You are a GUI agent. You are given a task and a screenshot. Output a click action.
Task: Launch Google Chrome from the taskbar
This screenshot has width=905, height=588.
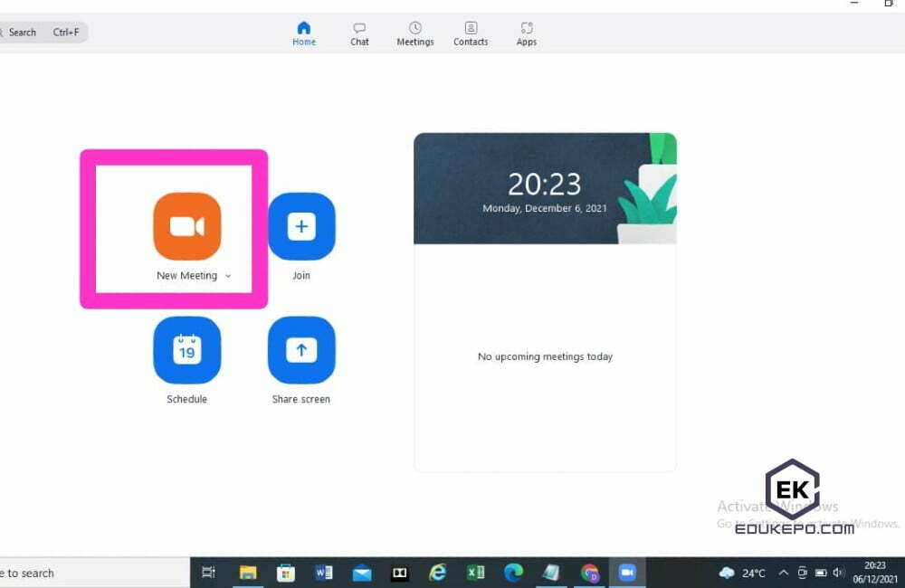590,572
